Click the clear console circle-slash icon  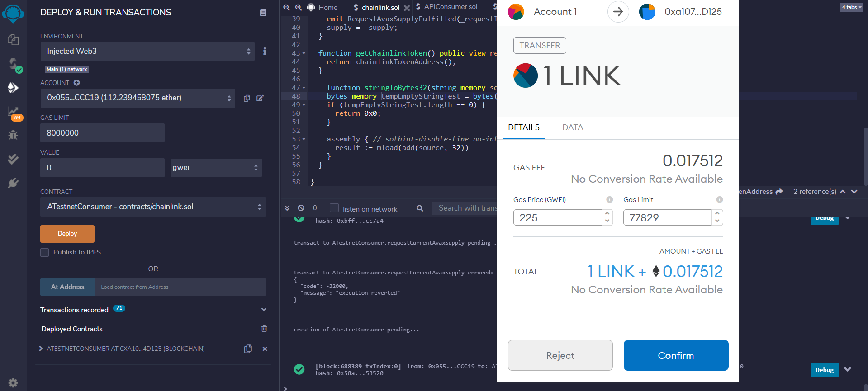tap(301, 208)
